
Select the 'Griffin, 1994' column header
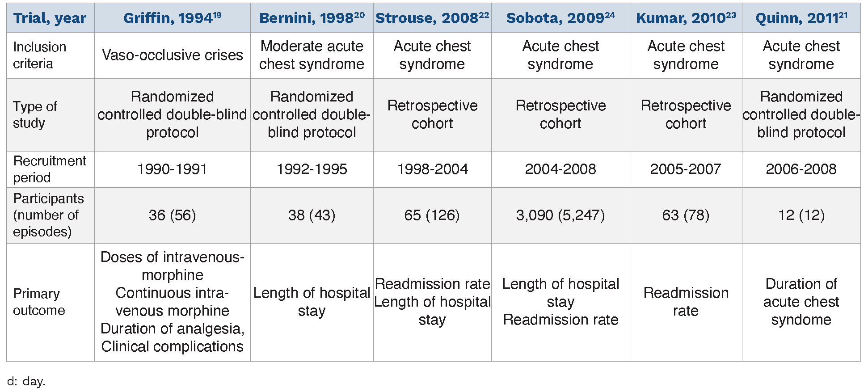click(x=168, y=18)
